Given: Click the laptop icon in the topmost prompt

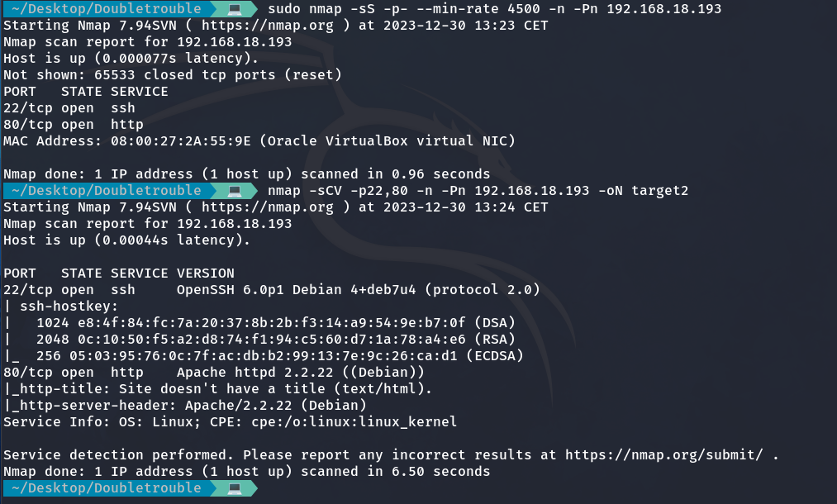Looking at the screenshot, I should [235, 8].
